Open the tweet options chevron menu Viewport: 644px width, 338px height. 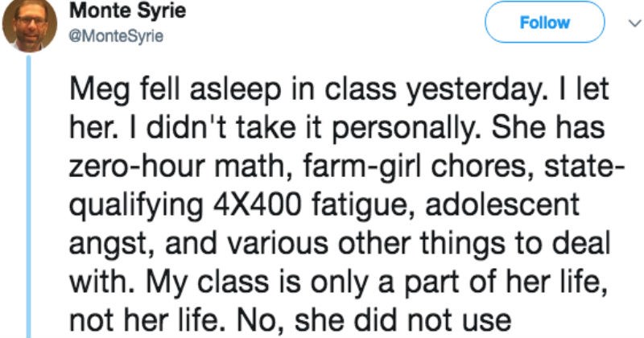click(634, 24)
